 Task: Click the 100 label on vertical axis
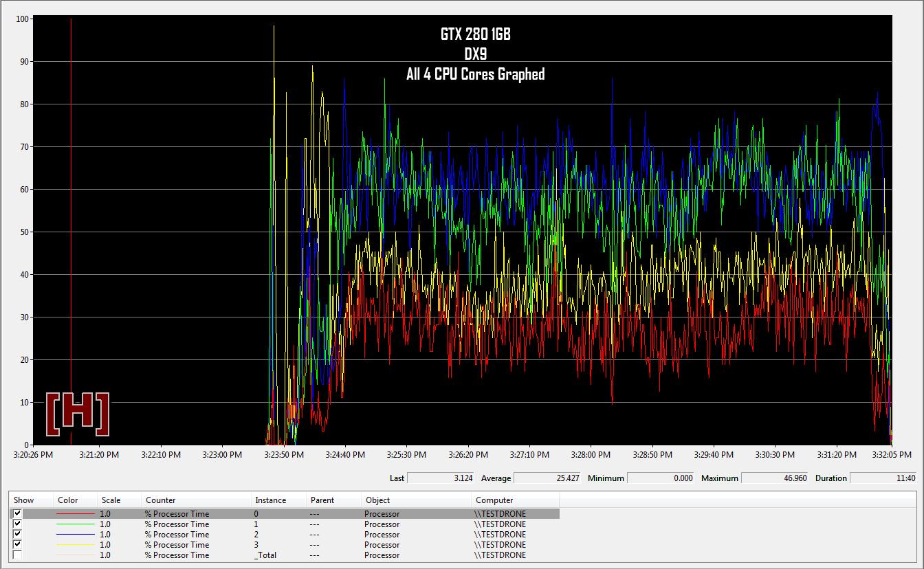(22, 19)
